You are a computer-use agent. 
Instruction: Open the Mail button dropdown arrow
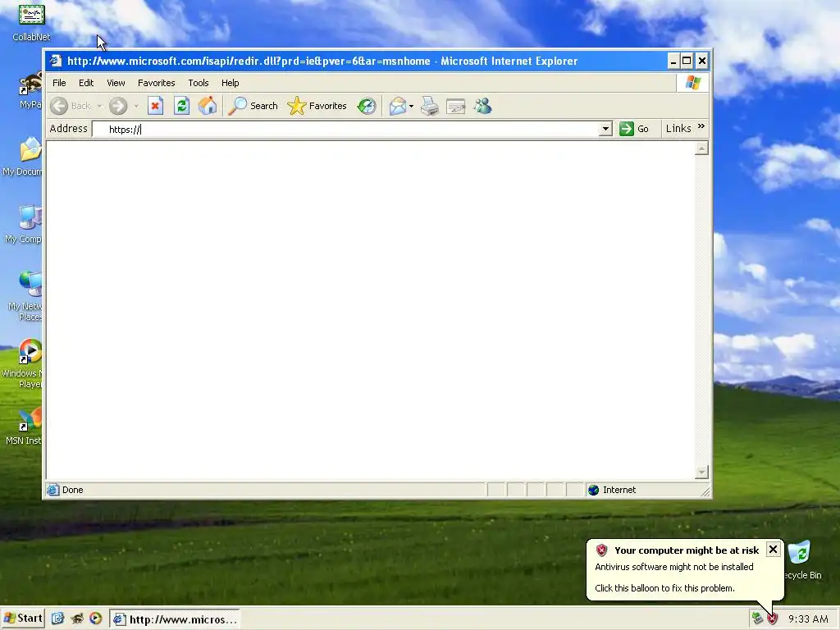pyautogui.click(x=412, y=106)
